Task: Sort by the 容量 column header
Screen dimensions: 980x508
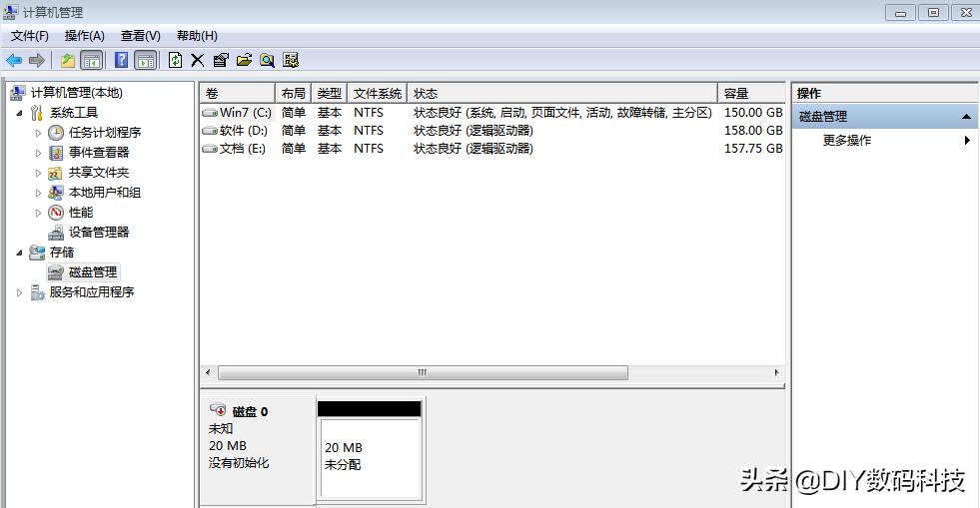Action: [x=750, y=93]
